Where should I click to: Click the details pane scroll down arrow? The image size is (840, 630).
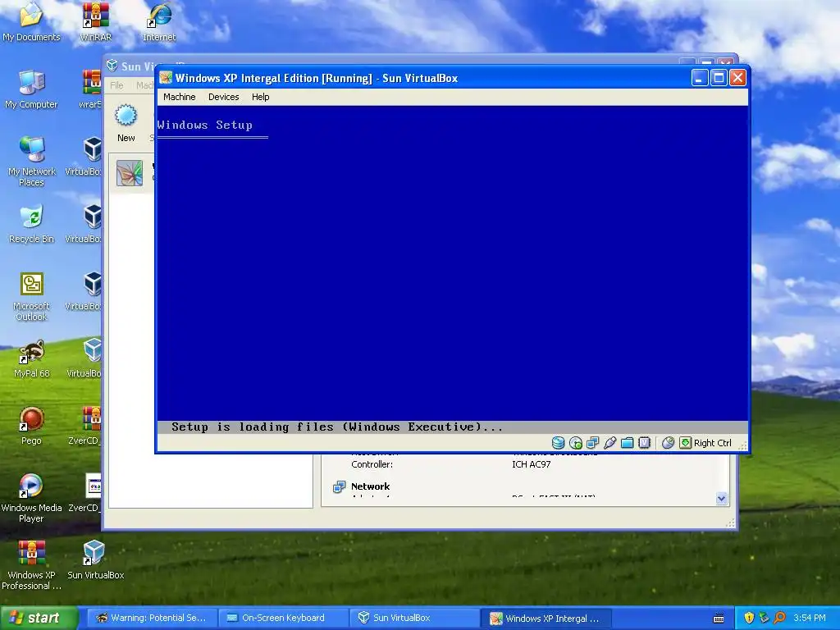click(721, 499)
